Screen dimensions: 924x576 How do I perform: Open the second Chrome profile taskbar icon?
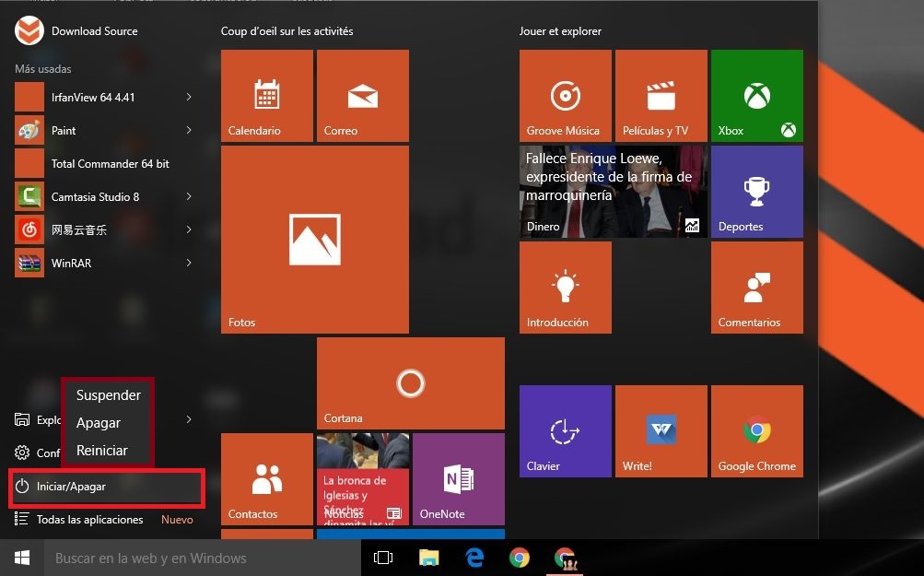pyautogui.click(x=565, y=558)
